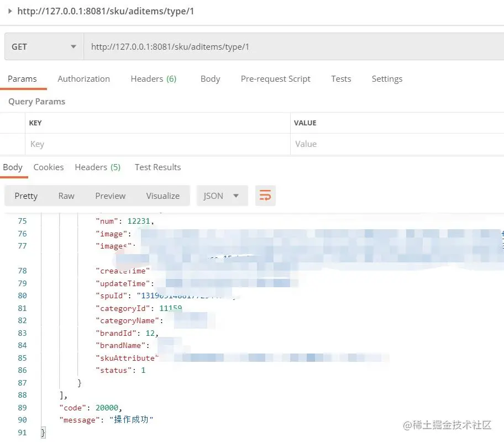The width and height of the screenshot is (504, 443).
Task: Click the "categoryId" line
Action: pyautogui.click(x=139, y=308)
